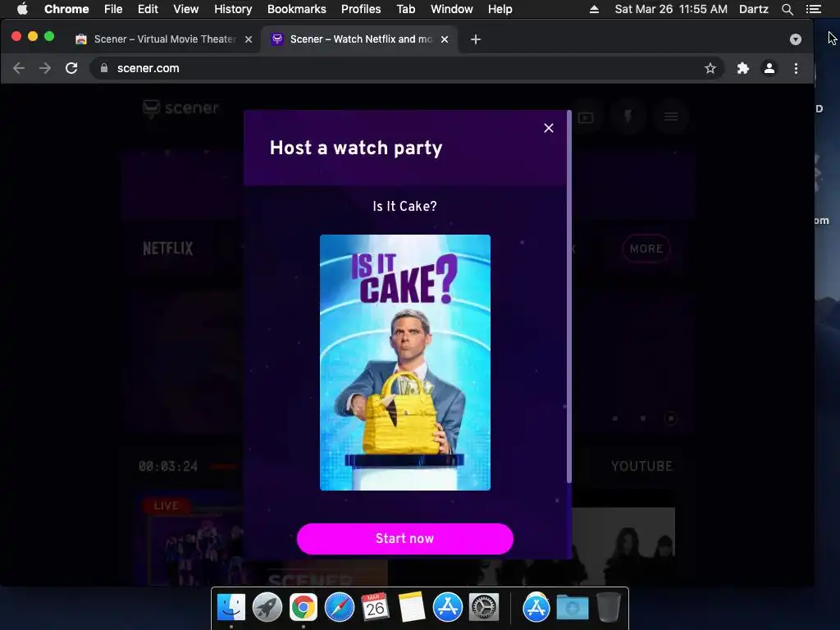
Task: Click the MORE button beside Netflix row
Action: 646,249
